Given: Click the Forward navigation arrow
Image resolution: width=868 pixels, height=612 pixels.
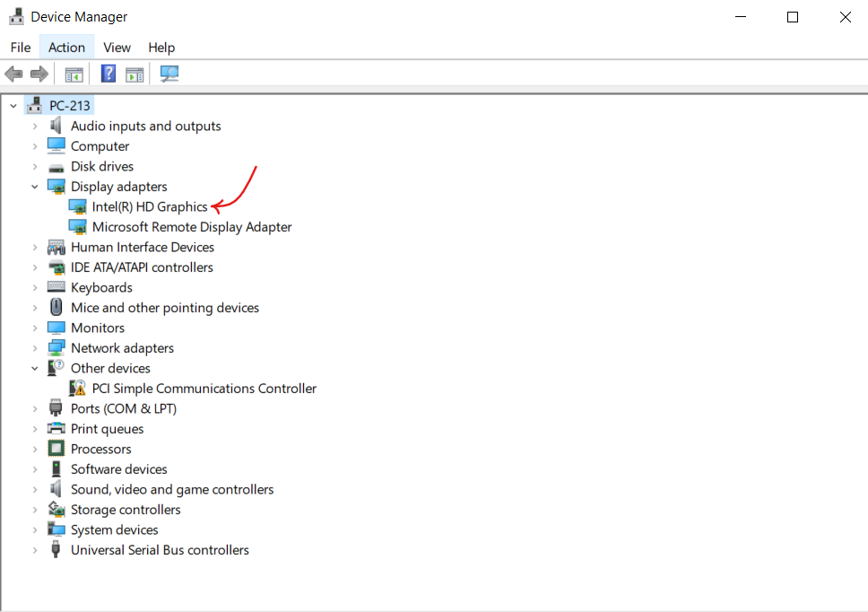Looking at the screenshot, I should click(39, 74).
